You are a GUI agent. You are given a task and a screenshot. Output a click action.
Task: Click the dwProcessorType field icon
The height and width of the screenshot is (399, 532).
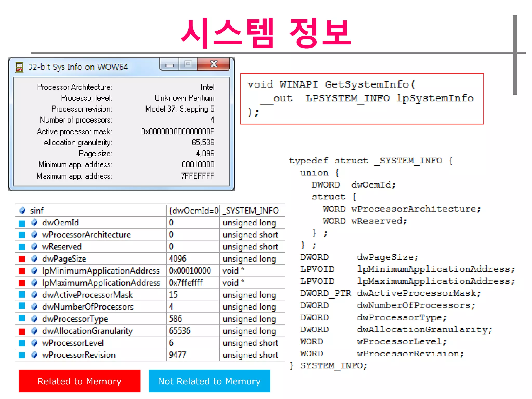click(34, 319)
